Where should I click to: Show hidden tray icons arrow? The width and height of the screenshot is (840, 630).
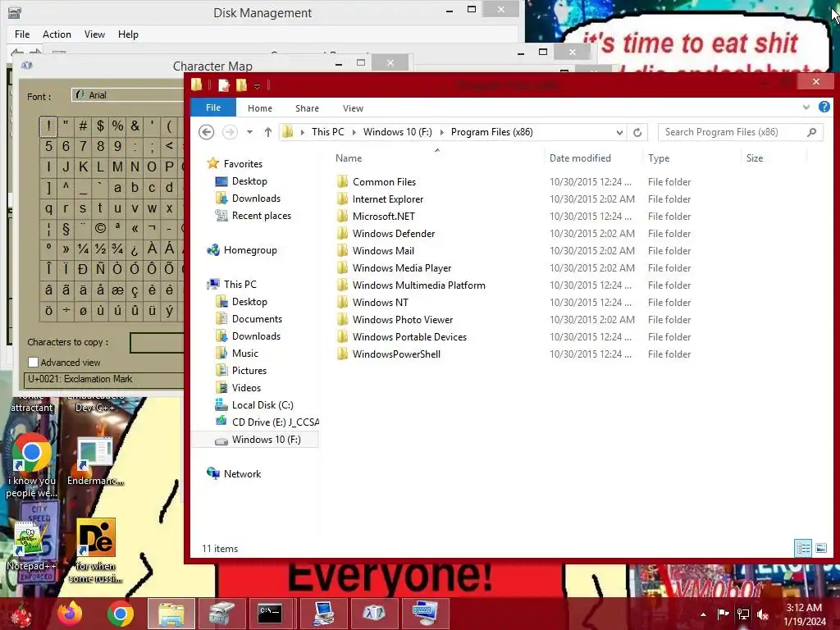click(703, 614)
